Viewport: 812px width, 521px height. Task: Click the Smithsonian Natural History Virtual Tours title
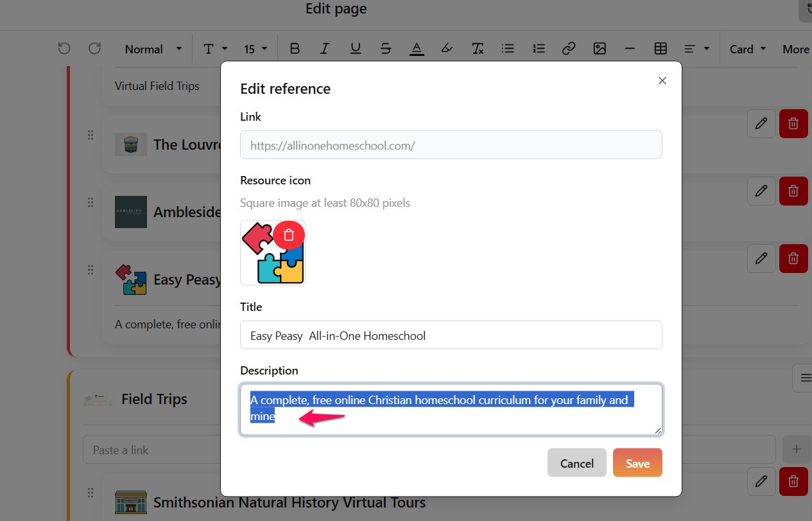(289, 502)
